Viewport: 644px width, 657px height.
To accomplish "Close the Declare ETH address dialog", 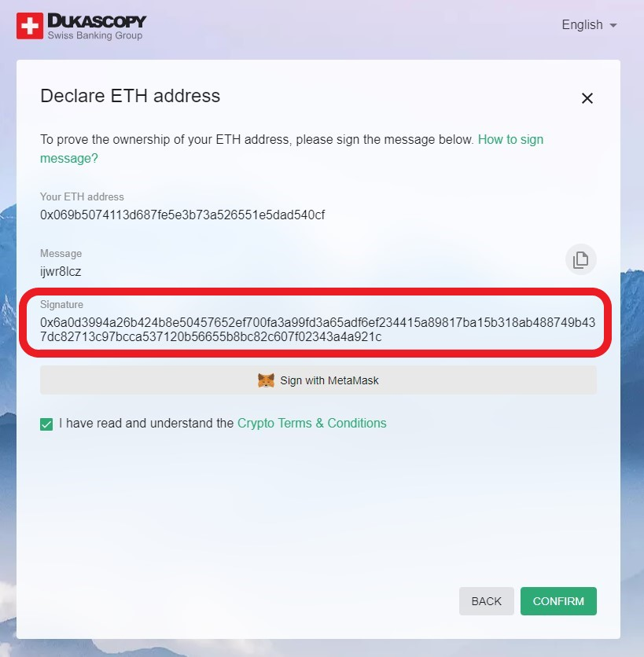I will coord(587,98).
